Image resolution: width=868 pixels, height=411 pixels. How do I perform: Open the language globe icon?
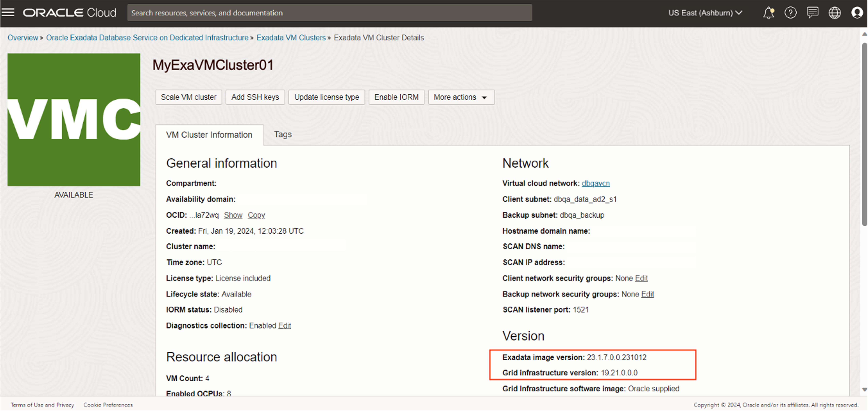click(835, 13)
